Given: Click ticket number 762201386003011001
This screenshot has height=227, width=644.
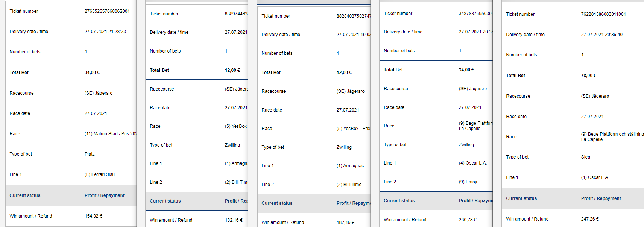Looking at the screenshot, I should (603, 14).
